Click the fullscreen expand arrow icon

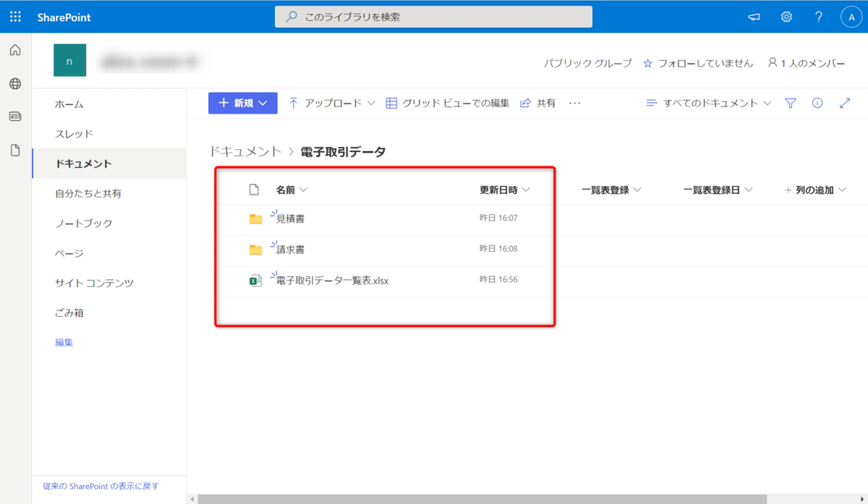click(x=845, y=103)
